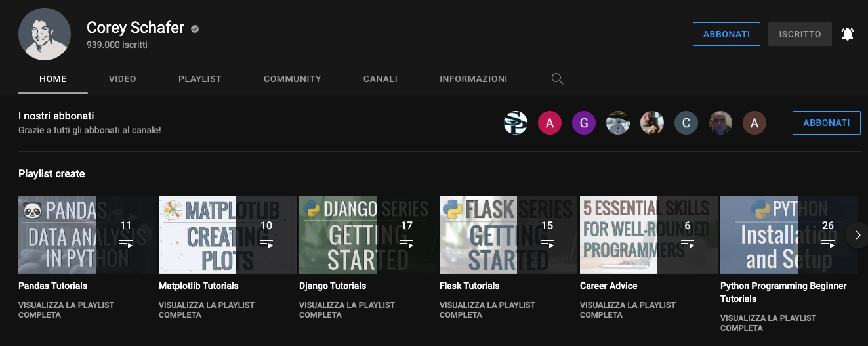The width and height of the screenshot is (868, 346).
Task: Click playlist icon on Django thumbnail
Action: pyautogui.click(x=406, y=244)
